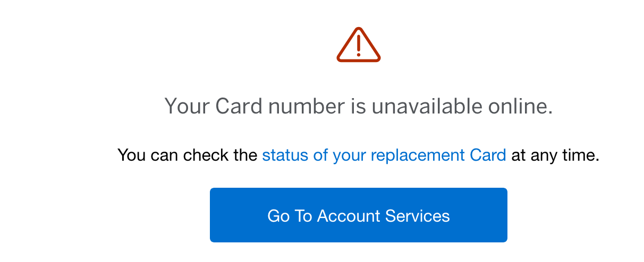Screen dimensions: 644x262
Task: Click 'replacement Card' in the blue link
Action: pos(438,155)
